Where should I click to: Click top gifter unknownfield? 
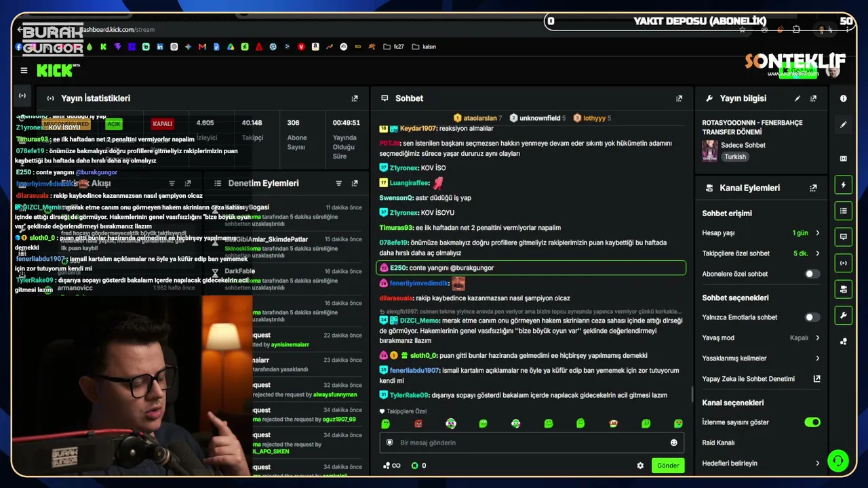537,118
